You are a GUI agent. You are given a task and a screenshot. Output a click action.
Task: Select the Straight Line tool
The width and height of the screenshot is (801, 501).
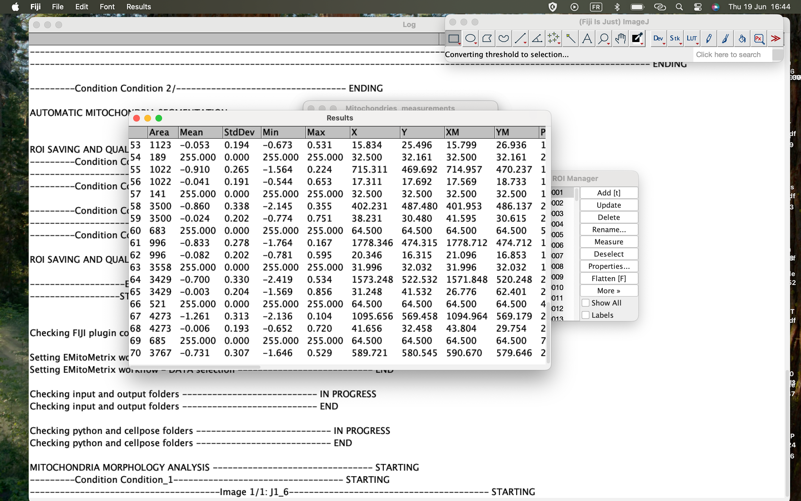click(521, 38)
